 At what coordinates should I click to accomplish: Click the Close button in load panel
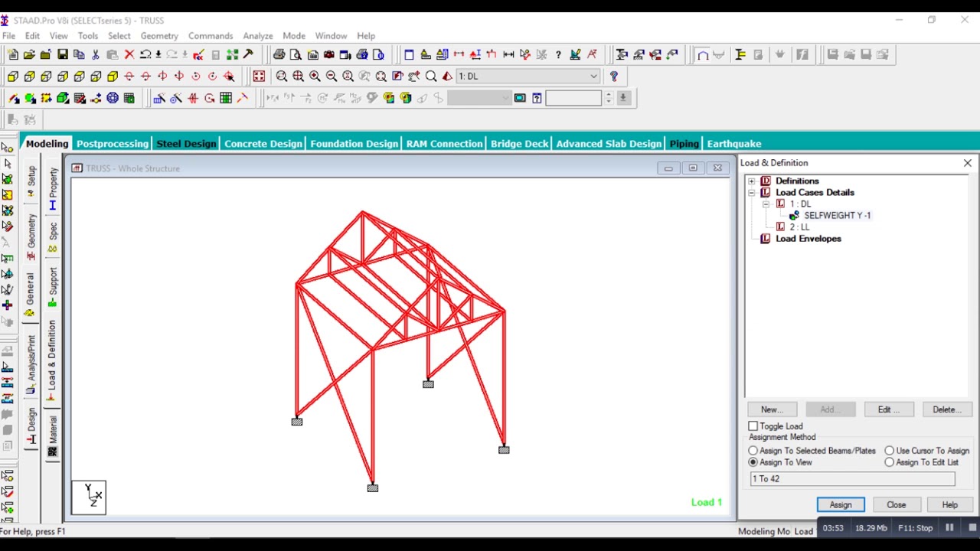coord(897,505)
